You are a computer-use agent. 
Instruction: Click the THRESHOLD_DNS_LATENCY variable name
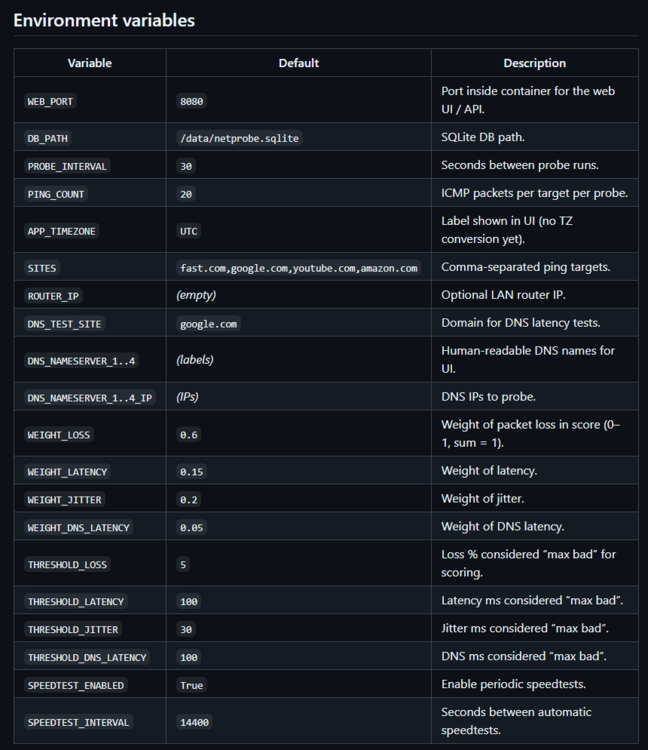[x=87, y=657]
